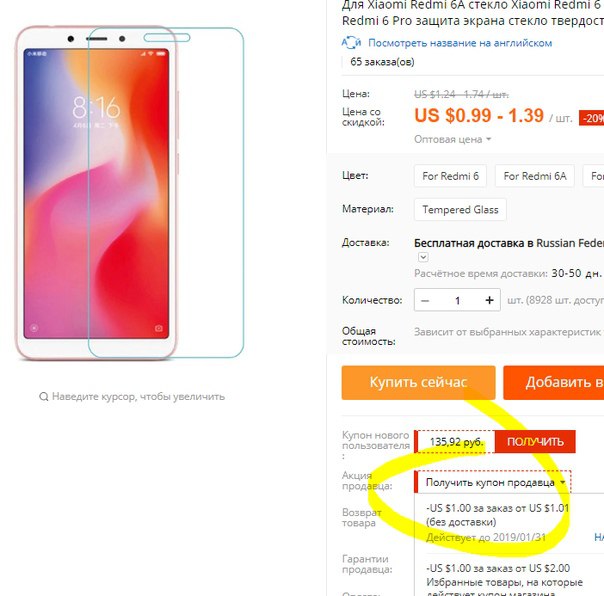This screenshot has height=596, width=604.
Task: Decrease quantity with the minus button
Action: [425, 301]
